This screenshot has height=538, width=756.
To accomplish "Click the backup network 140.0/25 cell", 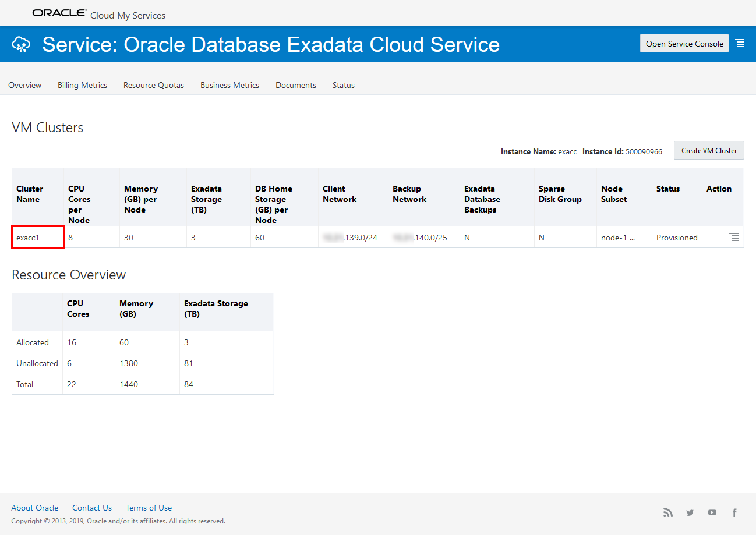I will click(x=424, y=238).
